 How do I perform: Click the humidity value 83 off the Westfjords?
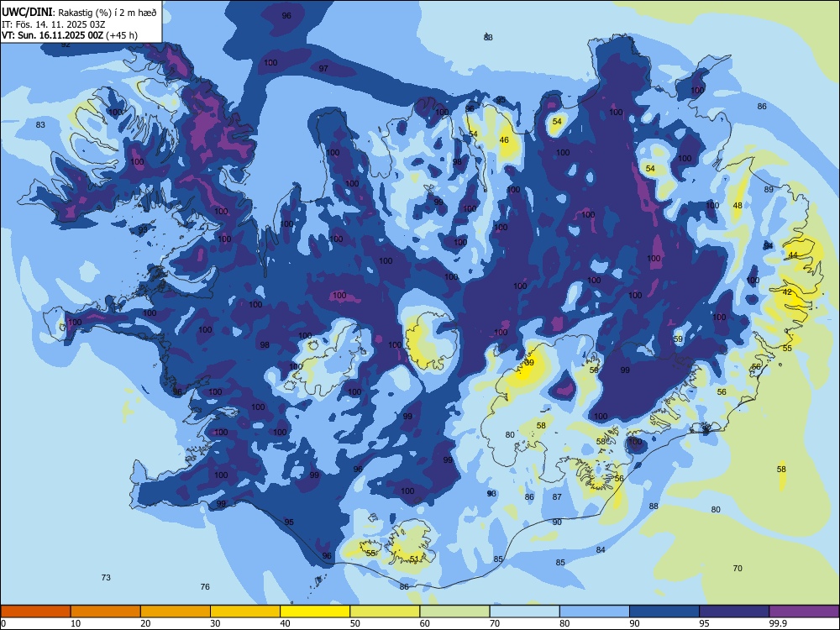(x=40, y=125)
